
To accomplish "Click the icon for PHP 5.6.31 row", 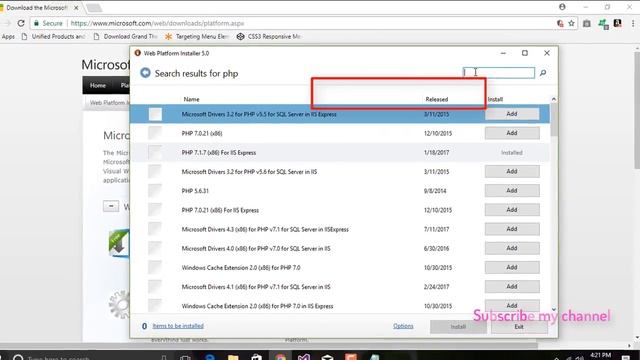I will 155,191.
